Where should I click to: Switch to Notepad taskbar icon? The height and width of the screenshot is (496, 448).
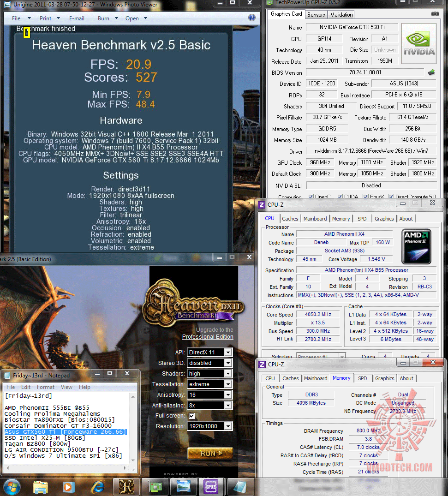[240, 486]
